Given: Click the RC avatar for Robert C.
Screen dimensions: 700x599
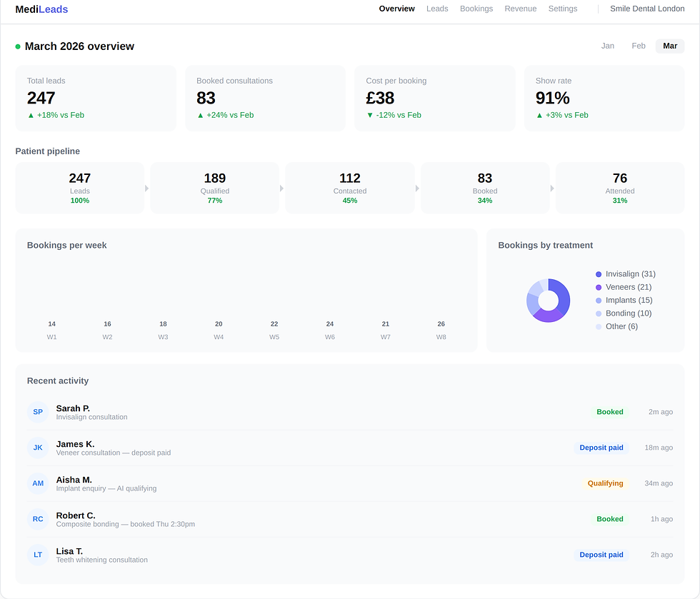Looking at the screenshot, I should click(x=38, y=519).
